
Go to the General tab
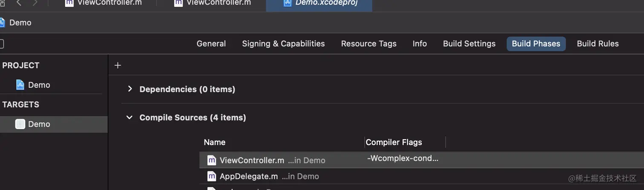pyautogui.click(x=211, y=44)
